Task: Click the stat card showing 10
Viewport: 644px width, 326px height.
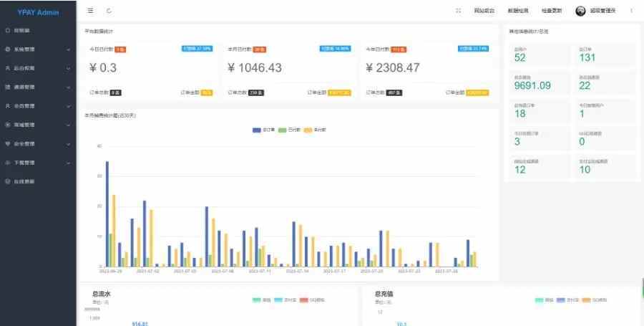Action: tap(605, 166)
